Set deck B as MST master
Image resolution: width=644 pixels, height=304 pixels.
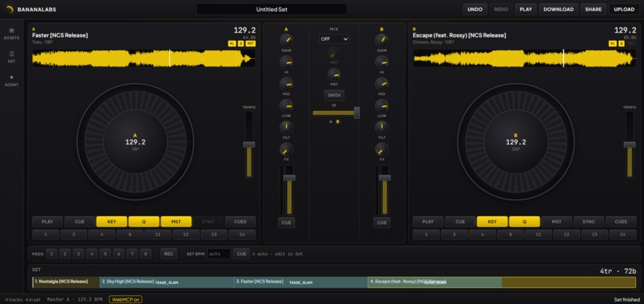557,222
